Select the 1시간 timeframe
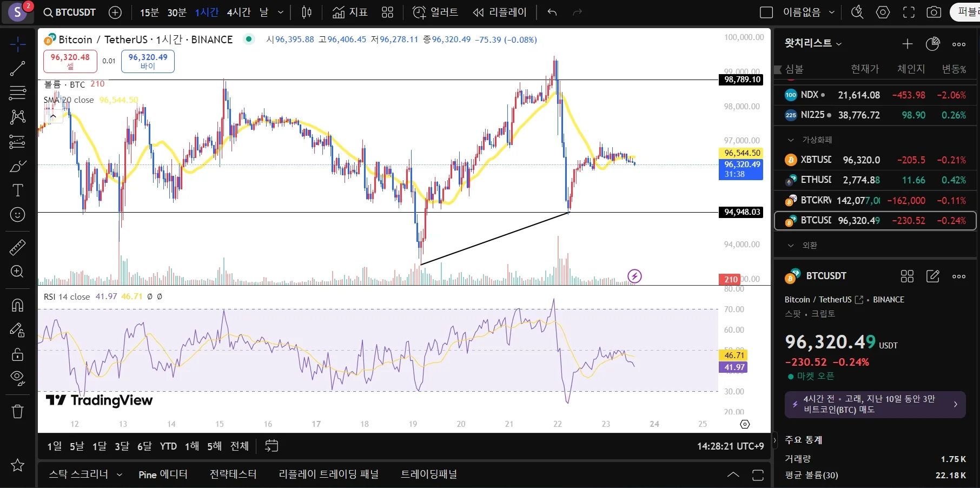 click(207, 12)
